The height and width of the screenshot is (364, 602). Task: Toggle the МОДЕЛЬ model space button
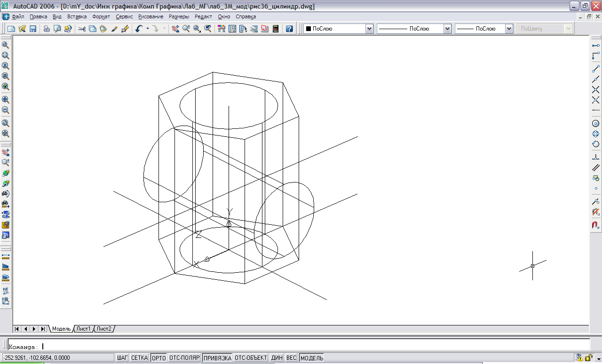point(312,358)
